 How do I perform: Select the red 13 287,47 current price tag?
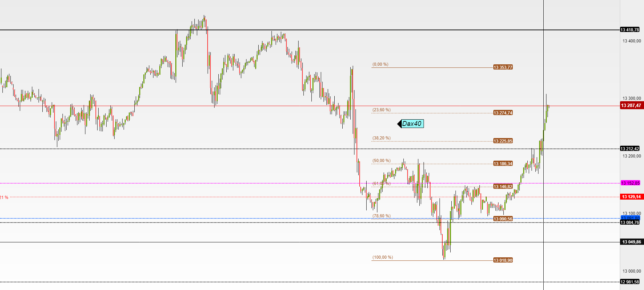pos(632,105)
